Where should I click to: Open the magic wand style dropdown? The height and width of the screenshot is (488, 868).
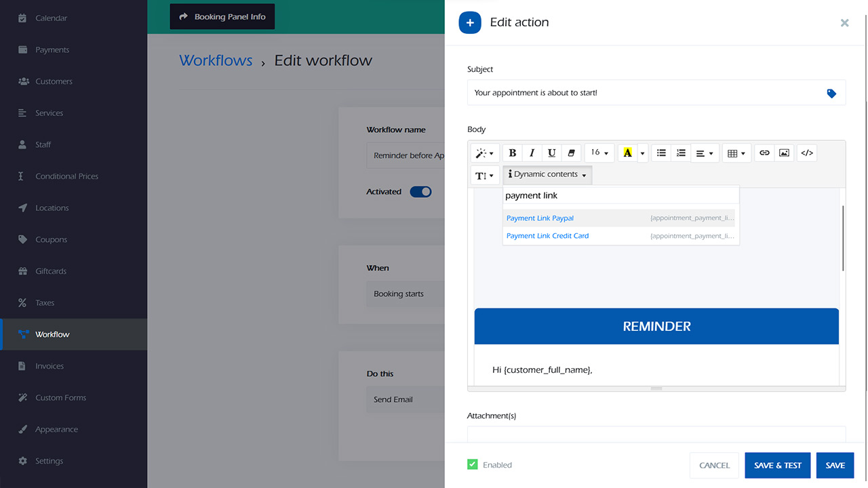tap(485, 153)
